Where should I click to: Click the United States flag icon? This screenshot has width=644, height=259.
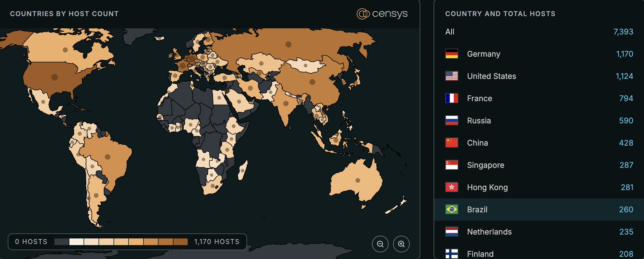(452, 76)
